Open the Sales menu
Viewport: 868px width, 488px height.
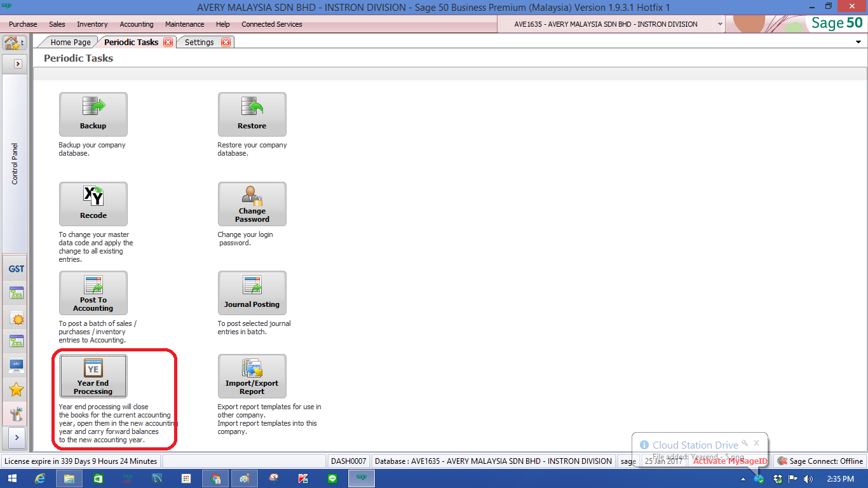click(x=57, y=24)
